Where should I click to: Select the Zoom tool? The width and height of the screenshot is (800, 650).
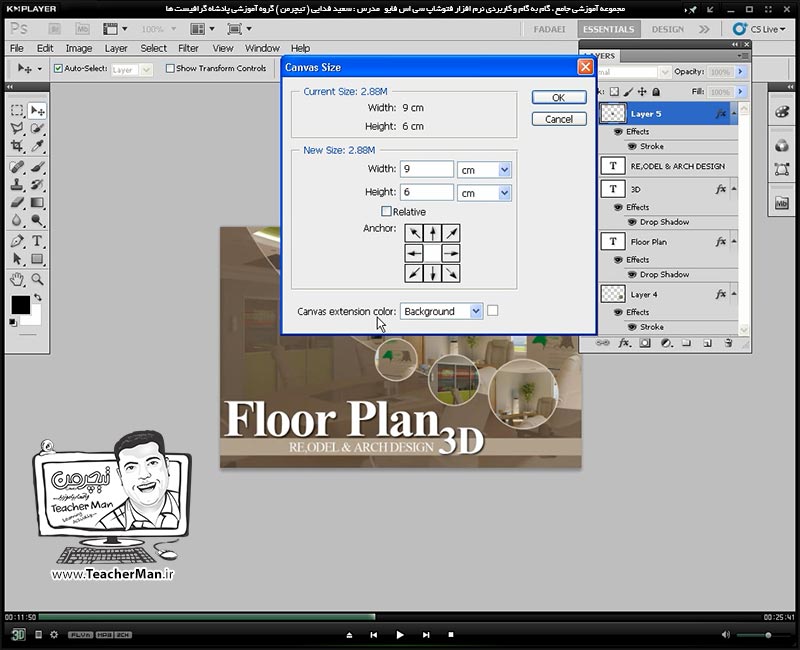click(37, 279)
